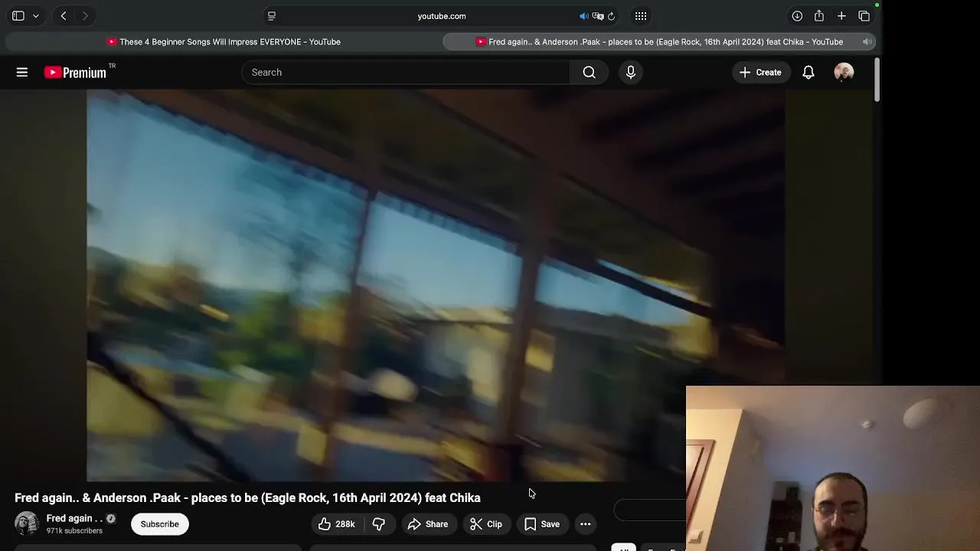980x551 pixels.
Task: Click the page vertical scrollbar
Action: pos(877,78)
